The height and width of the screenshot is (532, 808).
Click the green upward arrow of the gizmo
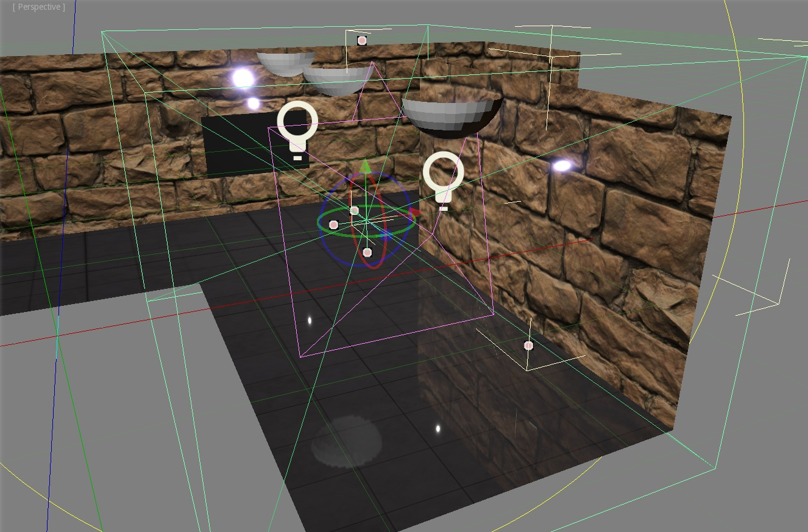(x=365, y=166)
